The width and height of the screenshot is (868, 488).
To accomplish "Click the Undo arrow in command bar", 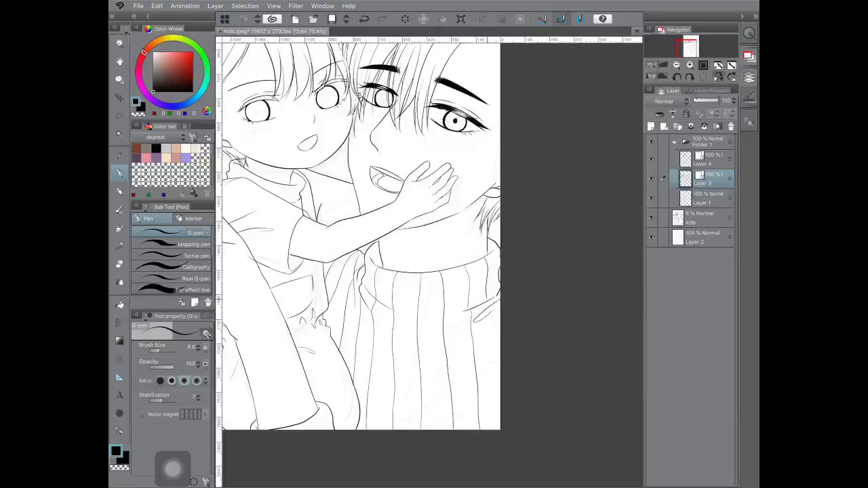I will click(x=363, y=19).
